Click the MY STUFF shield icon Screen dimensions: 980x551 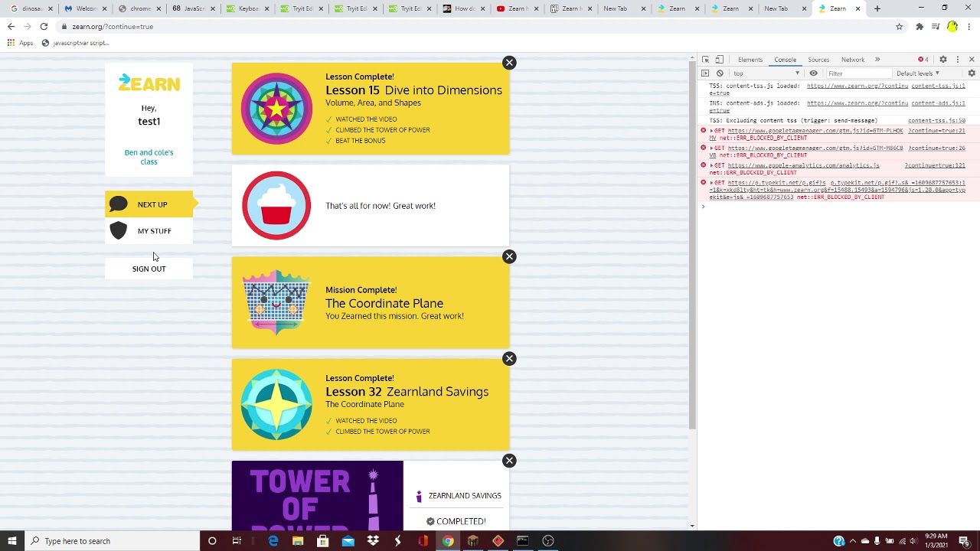tap(118, 231)
